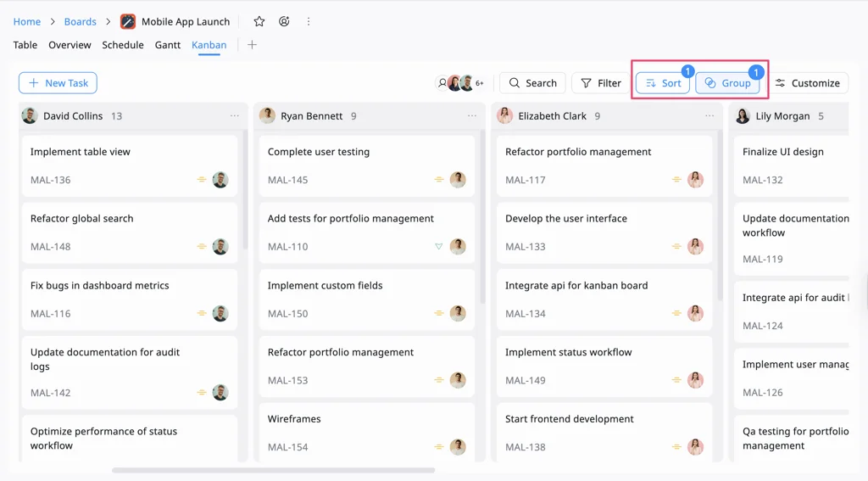Click David Collins column header avatar
Viewport: 868px width, 481px height.
tap(30, 116)
